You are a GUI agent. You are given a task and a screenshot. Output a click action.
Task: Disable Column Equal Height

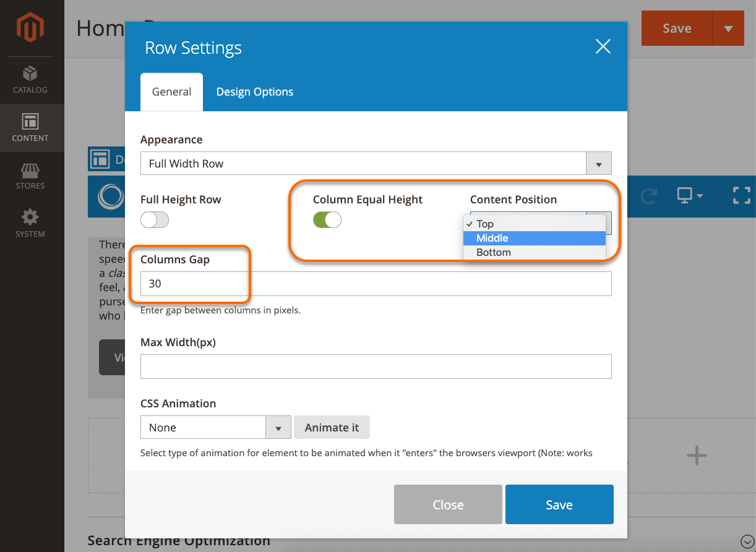point(327,219)
